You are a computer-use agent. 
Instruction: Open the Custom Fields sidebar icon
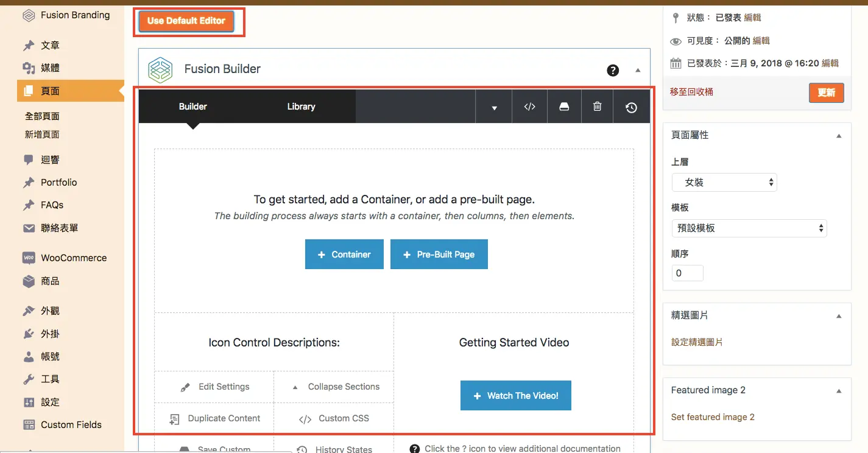29,425
